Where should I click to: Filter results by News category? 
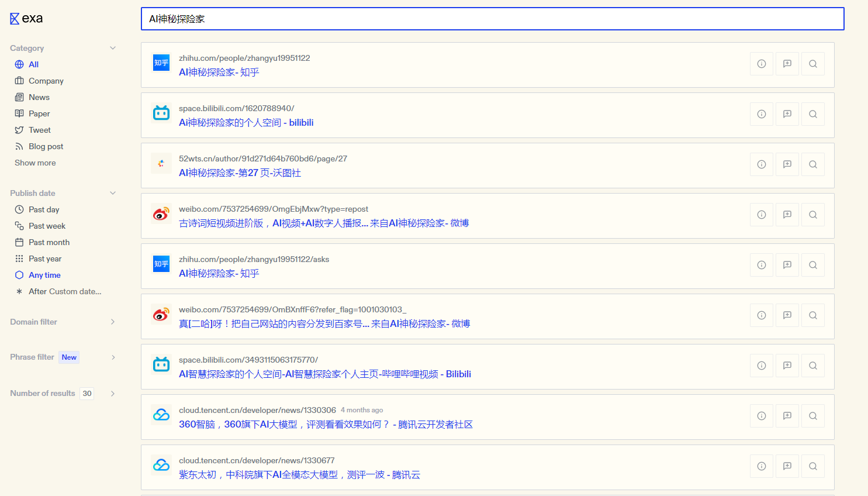pyautogui.click(x=32, y=97)
